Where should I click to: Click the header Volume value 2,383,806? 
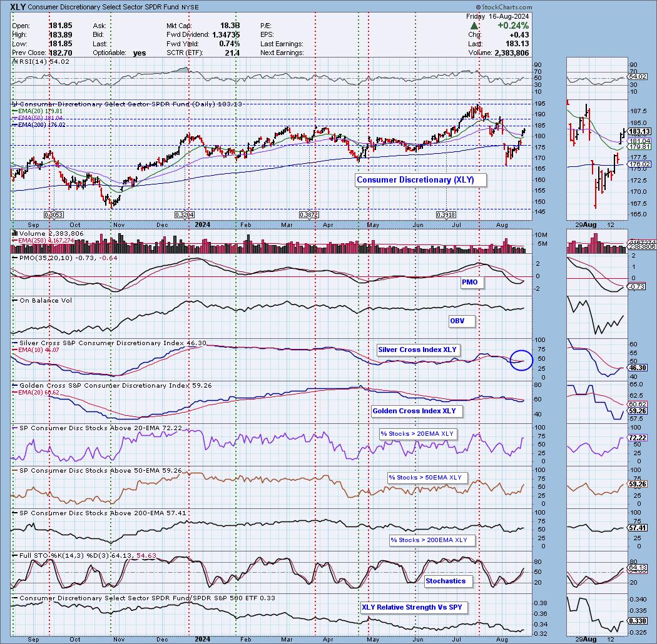(512, 53)
